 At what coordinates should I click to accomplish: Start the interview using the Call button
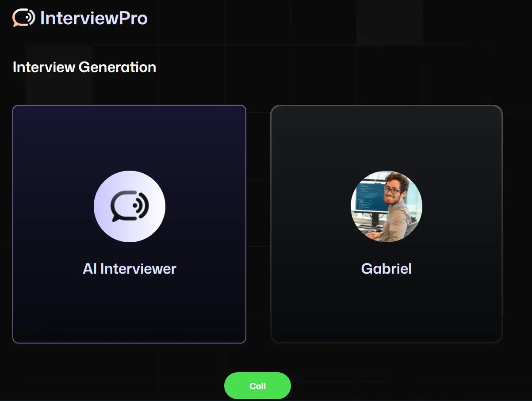click(x=257, y=385)
